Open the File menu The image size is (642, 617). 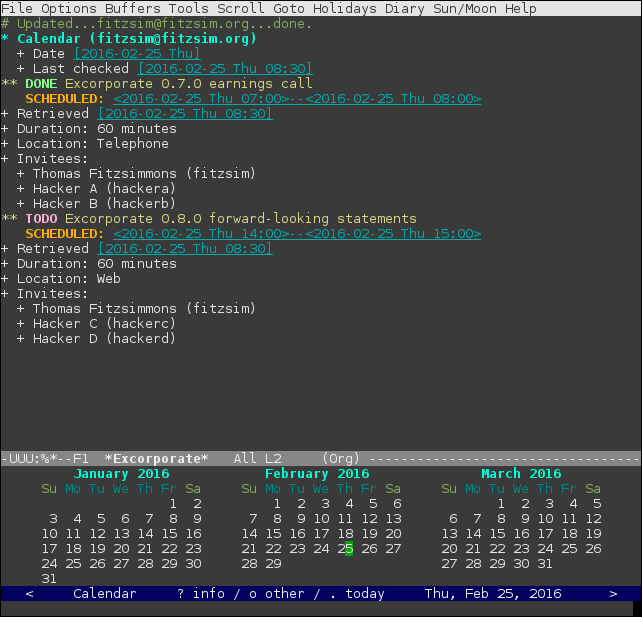click(17, 8)
